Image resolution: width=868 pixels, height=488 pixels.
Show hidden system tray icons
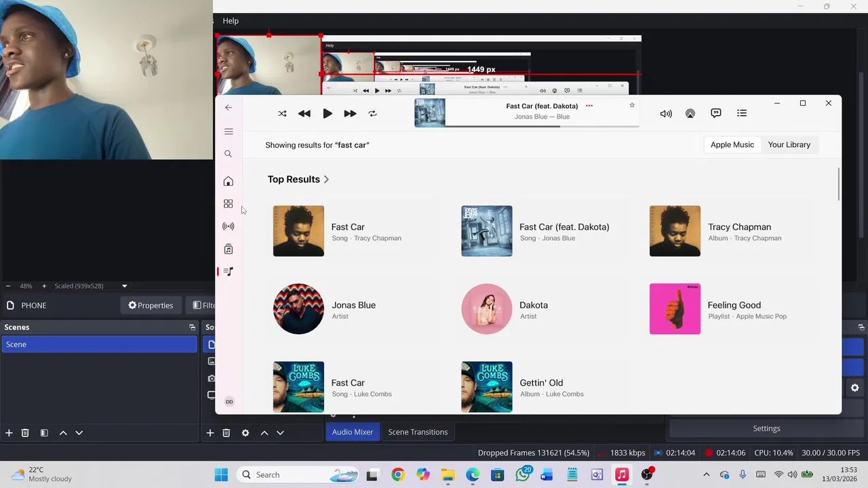click(x=707, y=475)
